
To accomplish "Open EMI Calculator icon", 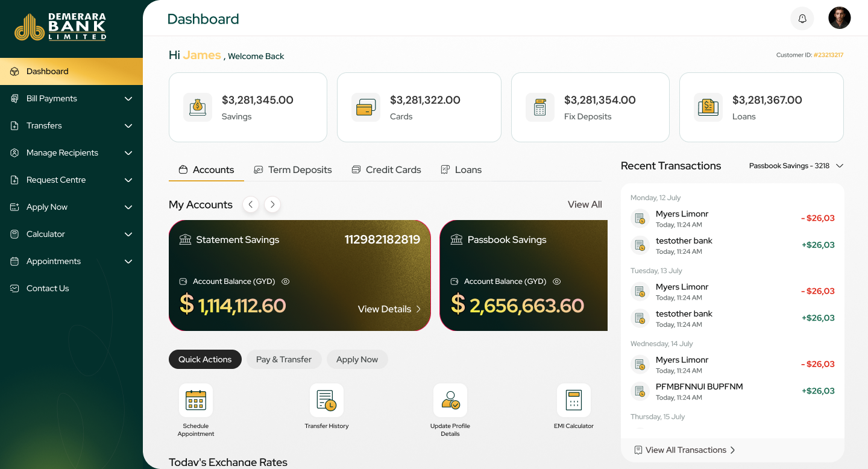I will [x=574, y=400].
